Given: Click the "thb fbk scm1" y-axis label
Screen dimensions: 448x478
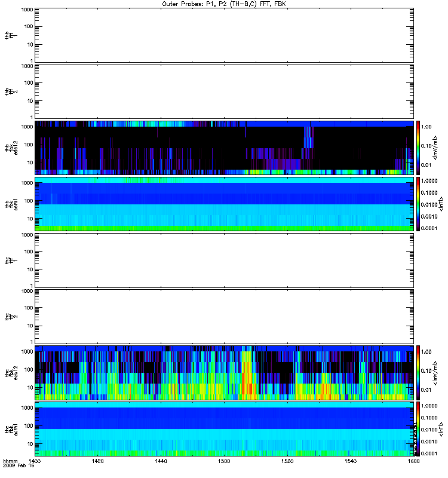Looking at the screenshot, I should coord(11,204).
